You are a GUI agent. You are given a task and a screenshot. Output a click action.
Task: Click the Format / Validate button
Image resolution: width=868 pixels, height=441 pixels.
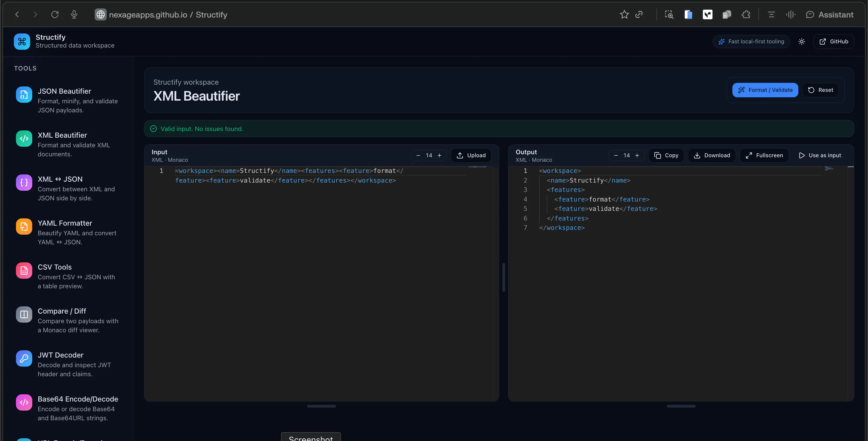(765, 90)
